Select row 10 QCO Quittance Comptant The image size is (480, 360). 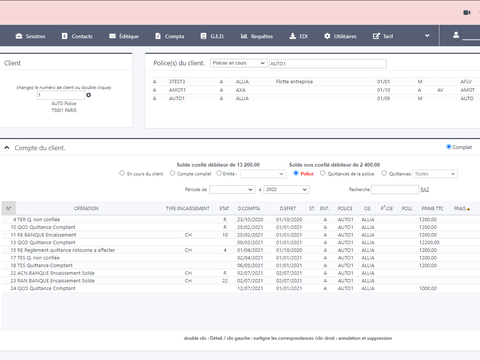pos(241,227)
